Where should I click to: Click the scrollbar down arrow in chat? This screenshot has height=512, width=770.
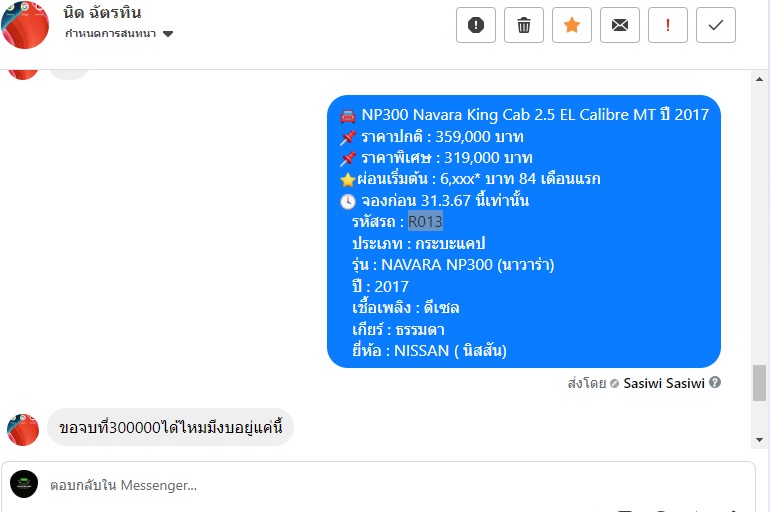coord(759,440)
